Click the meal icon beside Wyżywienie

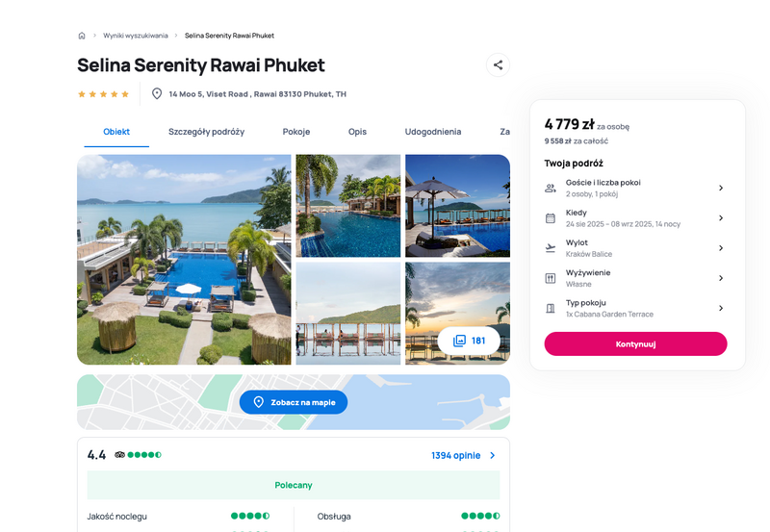551,278
